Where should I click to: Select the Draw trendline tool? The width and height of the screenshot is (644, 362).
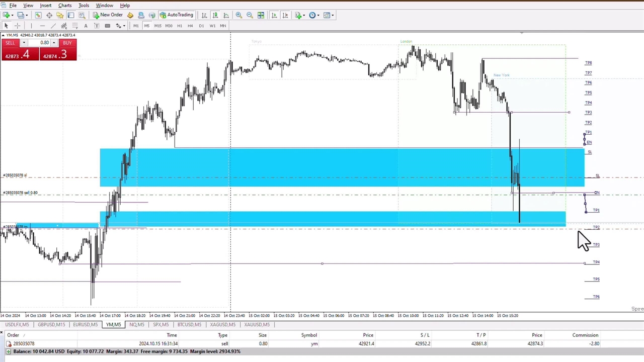pos(53,26)
